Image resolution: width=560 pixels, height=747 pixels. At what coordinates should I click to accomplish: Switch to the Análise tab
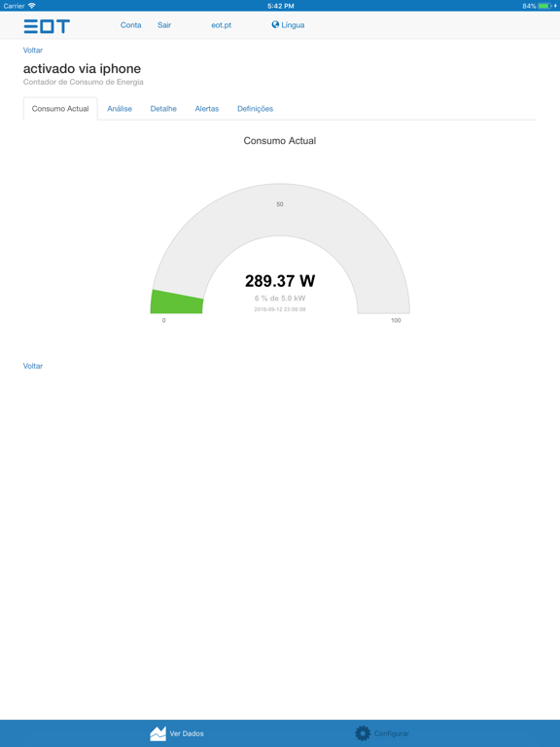[120, 109]
